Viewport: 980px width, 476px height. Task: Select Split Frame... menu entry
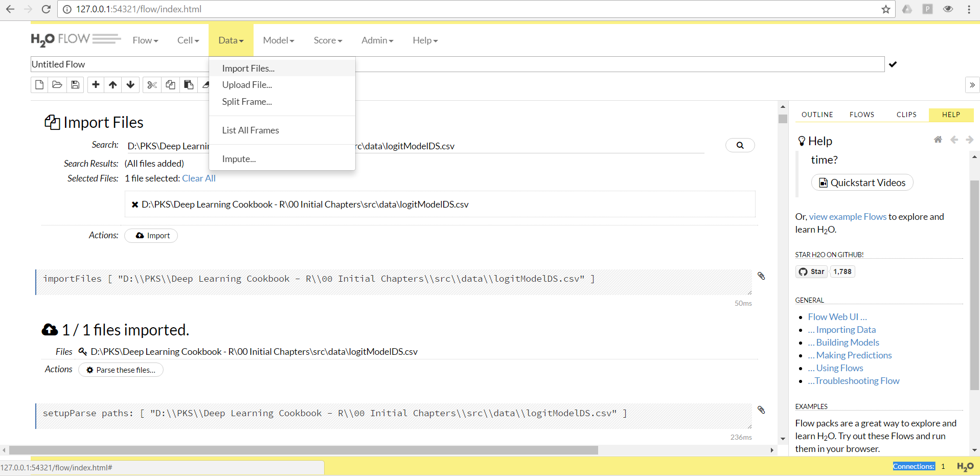(282, 102)
